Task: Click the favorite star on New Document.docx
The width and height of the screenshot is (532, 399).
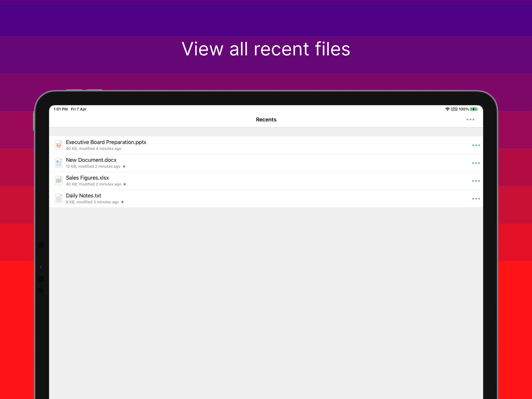Action: (124, 166)
